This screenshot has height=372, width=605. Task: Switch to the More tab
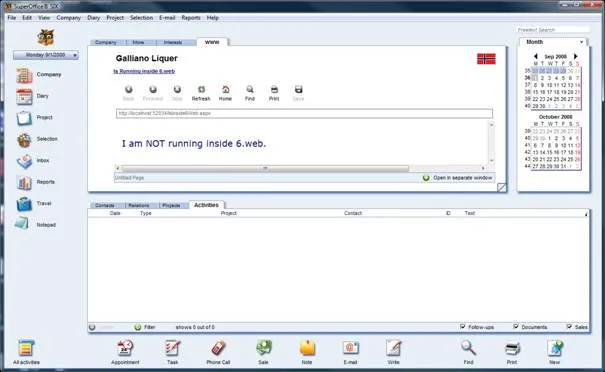(138, 42)
